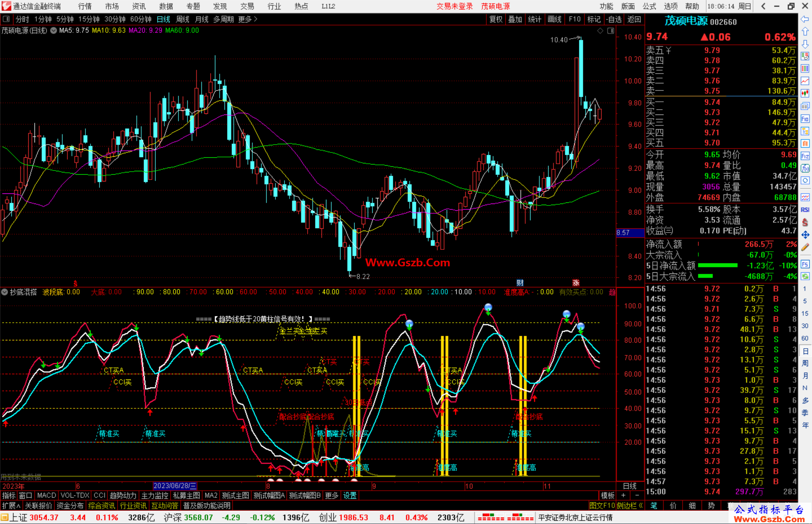
Task: Click the orange document icon in sidebar
Action: coord(805,143)
